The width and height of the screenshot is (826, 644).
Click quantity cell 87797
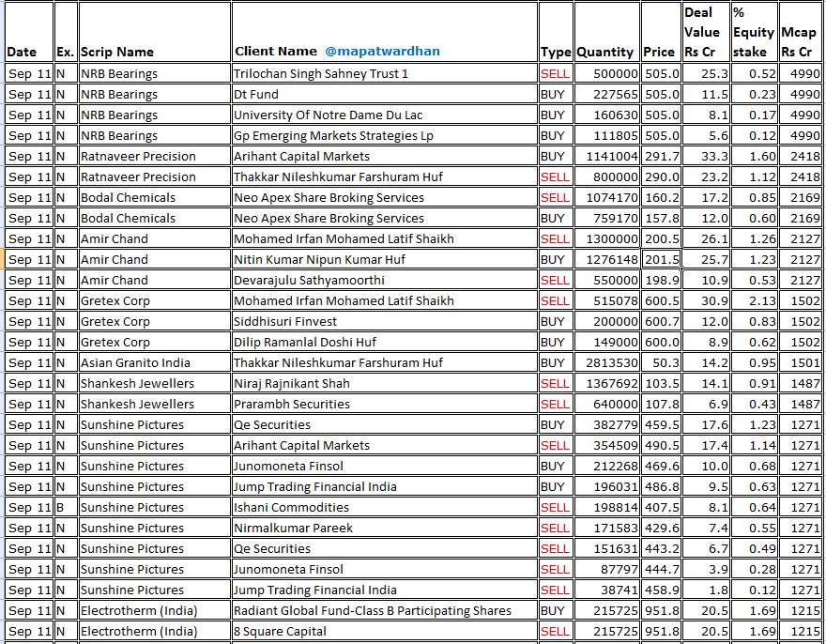click(x=607, y=569)
